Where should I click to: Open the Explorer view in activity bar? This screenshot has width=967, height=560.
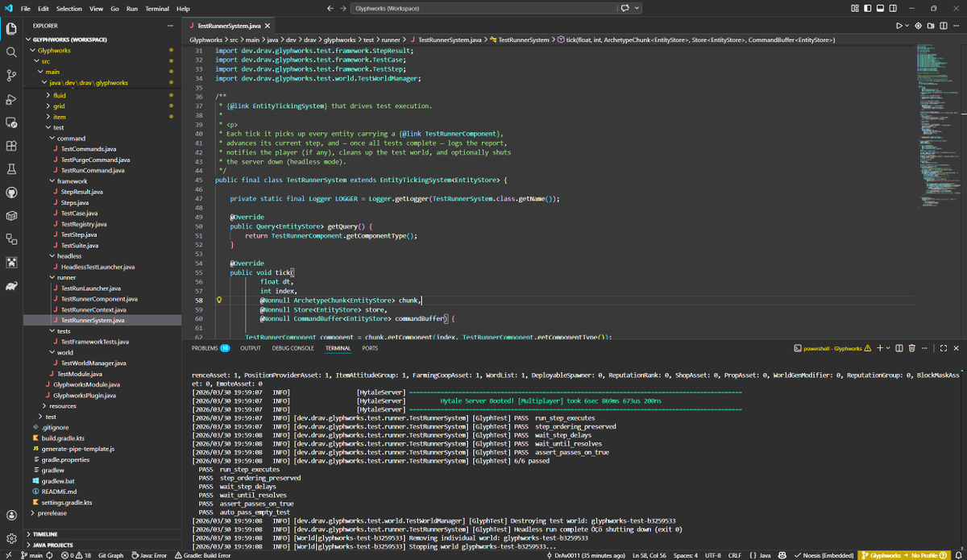pos(11,29)
